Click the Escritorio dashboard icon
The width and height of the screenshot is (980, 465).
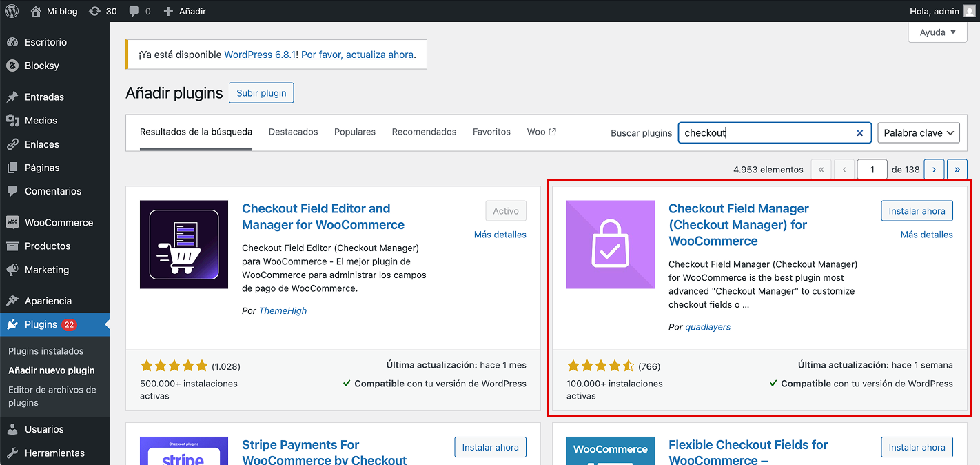coord(12,42)
